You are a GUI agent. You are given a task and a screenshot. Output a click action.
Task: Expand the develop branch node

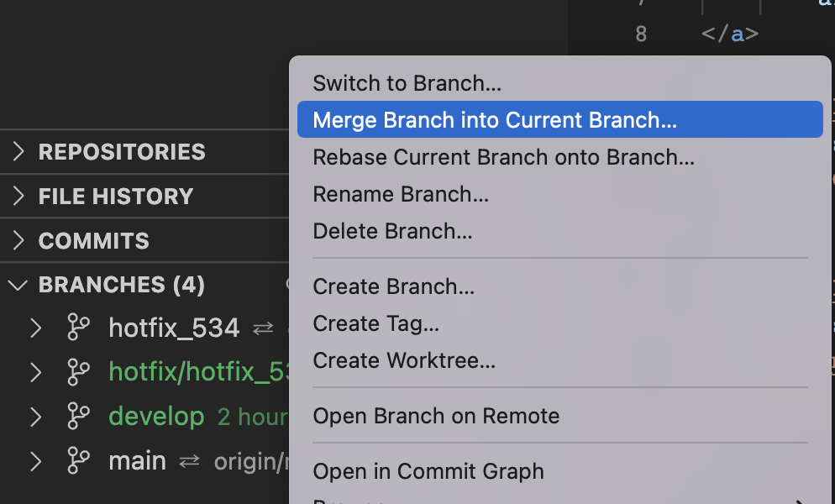pyautogui.click(x=35, y=416)
